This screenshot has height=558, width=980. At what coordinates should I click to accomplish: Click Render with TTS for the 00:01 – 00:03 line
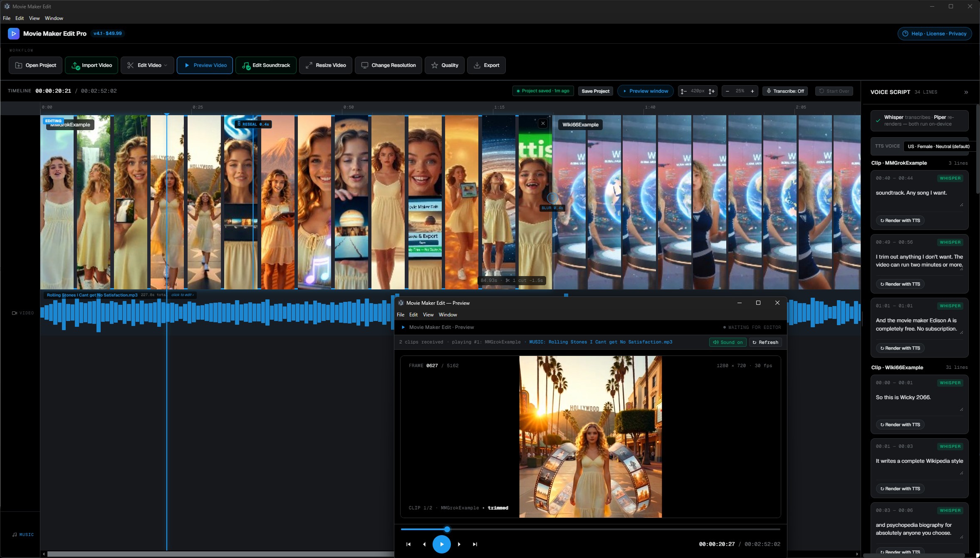[900, 489]
